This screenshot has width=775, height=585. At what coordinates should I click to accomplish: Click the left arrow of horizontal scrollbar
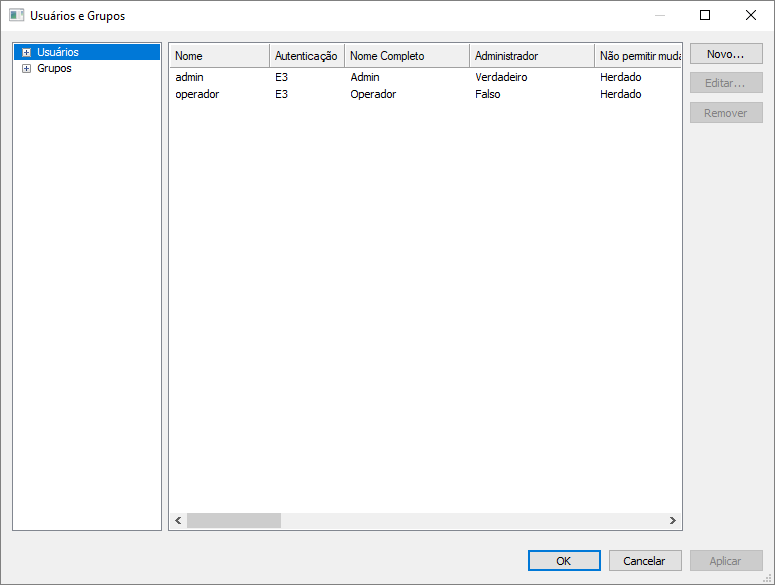[178, 521]
